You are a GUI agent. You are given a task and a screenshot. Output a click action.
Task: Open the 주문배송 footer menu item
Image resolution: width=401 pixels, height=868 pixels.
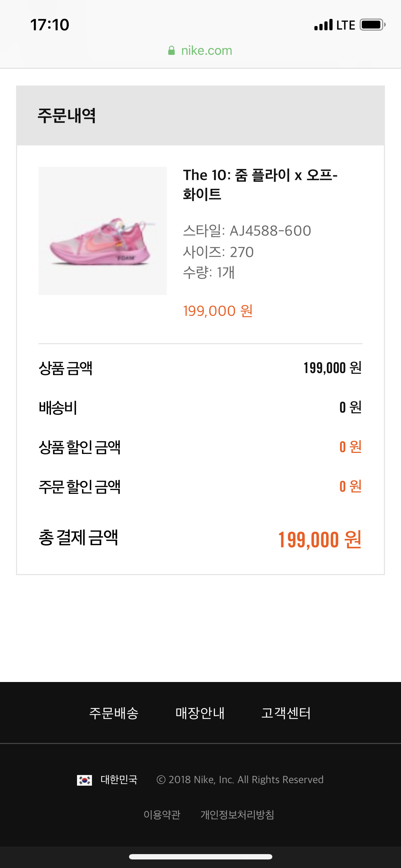click(x=114, y=713)
